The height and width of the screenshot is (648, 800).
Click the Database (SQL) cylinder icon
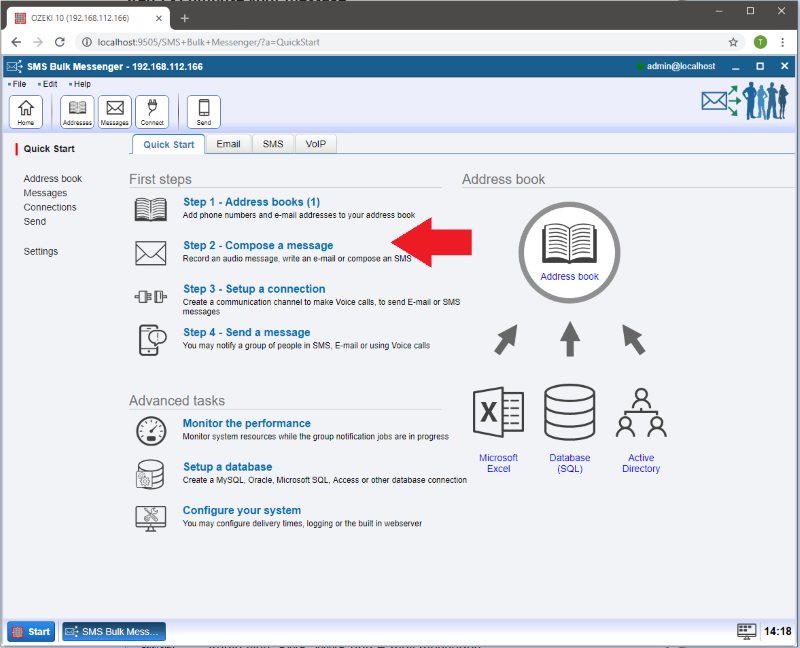tap(570, 412)
